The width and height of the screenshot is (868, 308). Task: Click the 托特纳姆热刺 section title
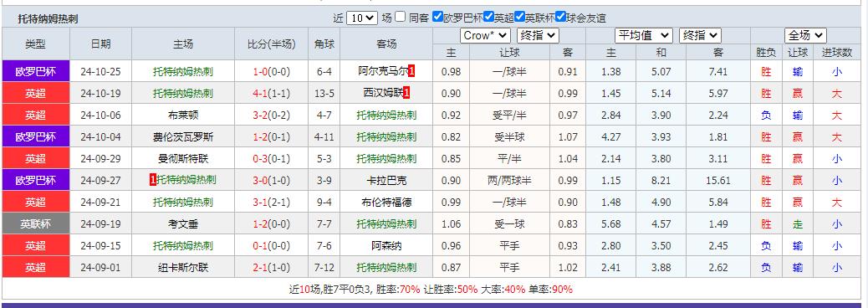tap(48, 19)
